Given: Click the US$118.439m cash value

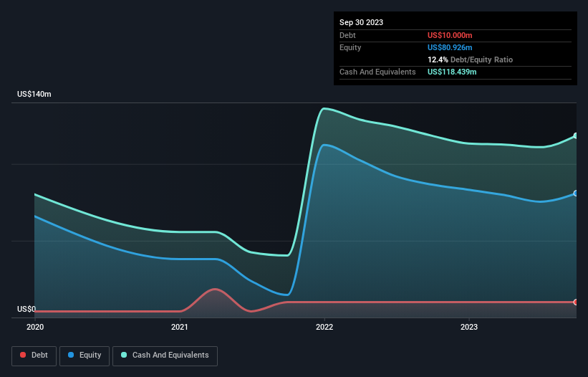Looking at the screenshot, I should tap(452, 72).
